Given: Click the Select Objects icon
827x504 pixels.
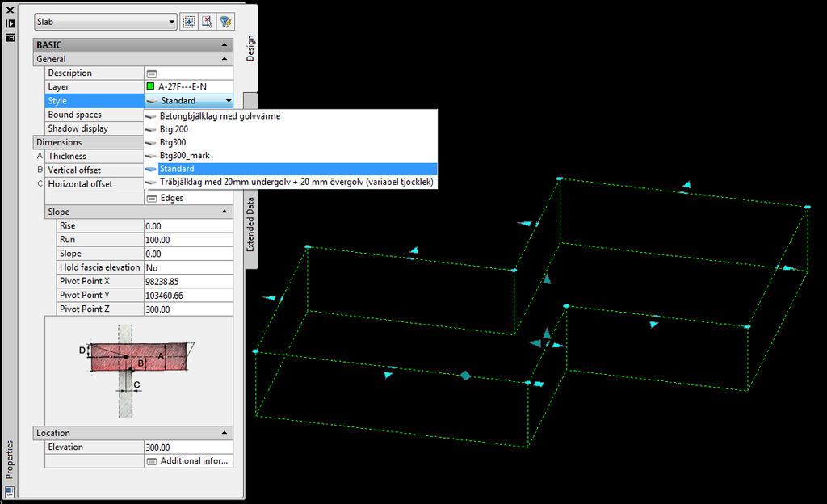Looking at the screenshot, I should click(207, 22).
